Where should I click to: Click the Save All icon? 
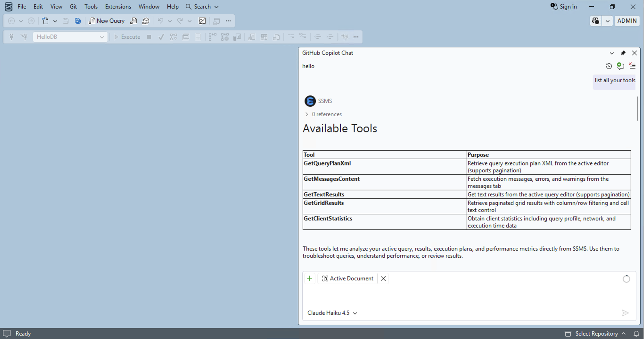click(x=78, y=21)
